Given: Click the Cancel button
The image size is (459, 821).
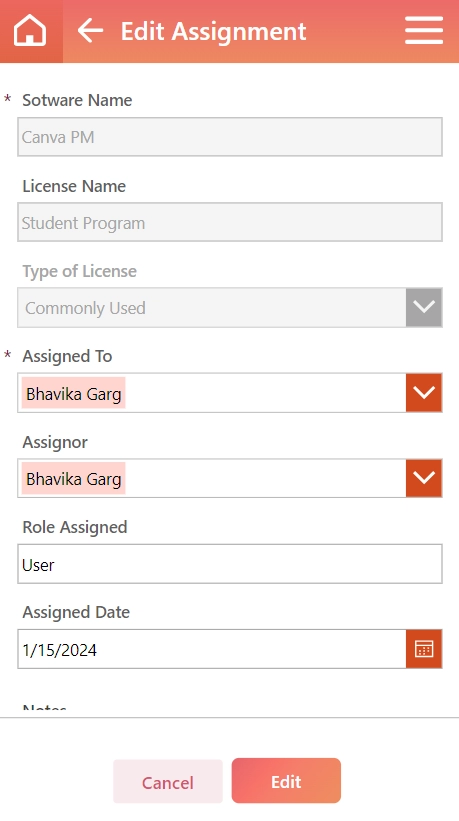Looking at the screenshot, I should (x=168, y=782).
